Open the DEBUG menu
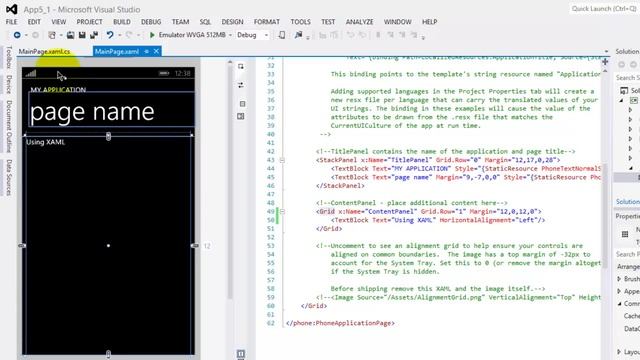The width and height of the screenshot is (640, 360). pos(151,22)
